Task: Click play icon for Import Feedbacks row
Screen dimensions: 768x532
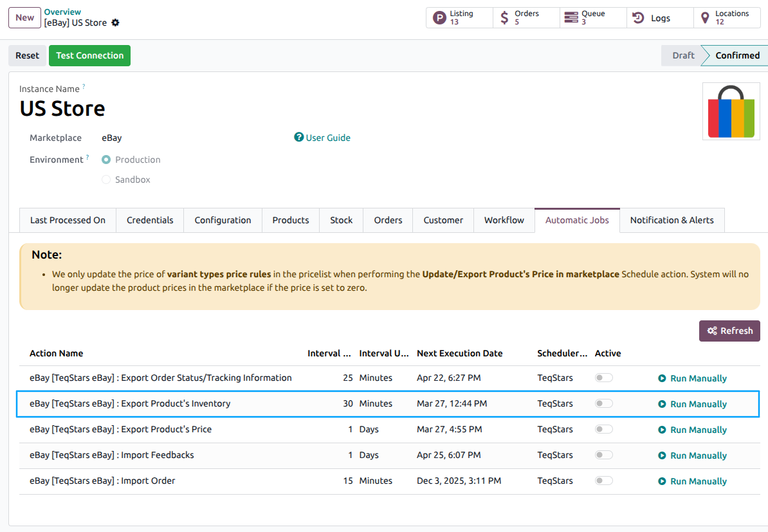Action: coord(662,455)
